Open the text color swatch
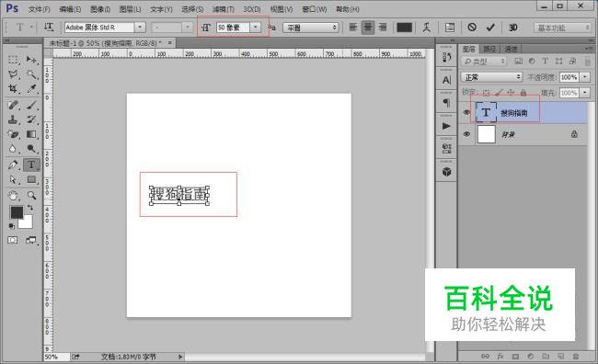The image size is (598, 364). pyautogui.click(x=404, y=28)
